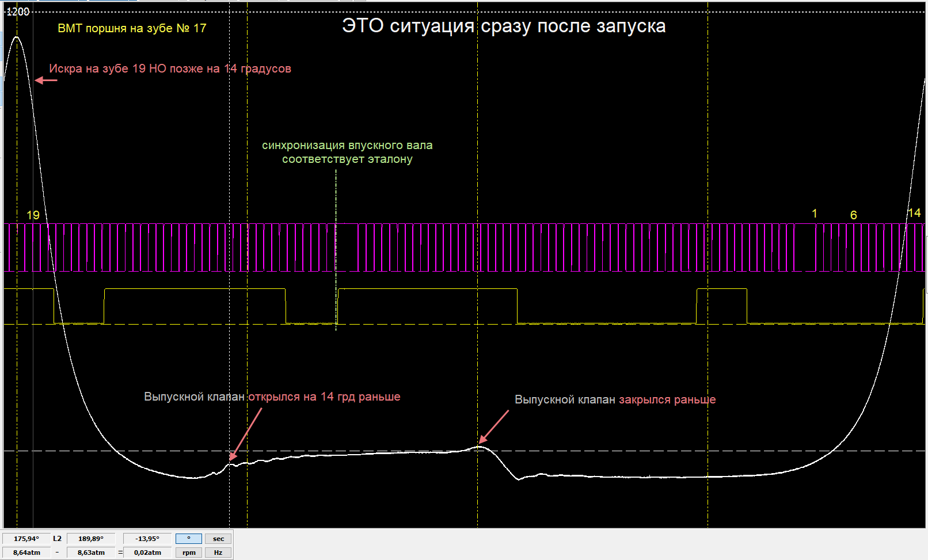Click the 189,89° cursor angle field

click(91, 539)
